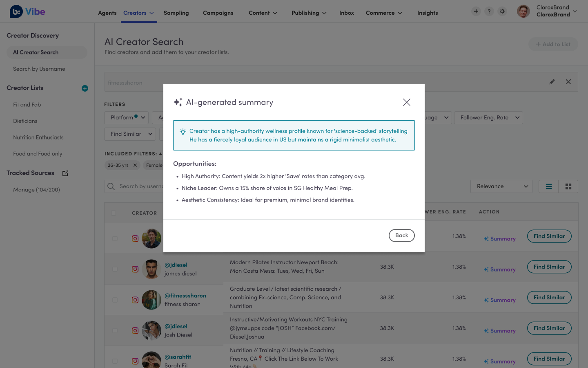
Task: Open Manage (104/200) tracked sources
Action: tap(36, 190)
